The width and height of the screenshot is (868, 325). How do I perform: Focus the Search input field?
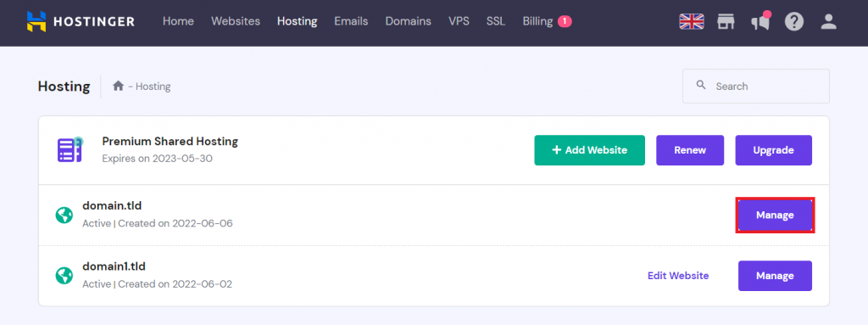click(x=755, y=86)
